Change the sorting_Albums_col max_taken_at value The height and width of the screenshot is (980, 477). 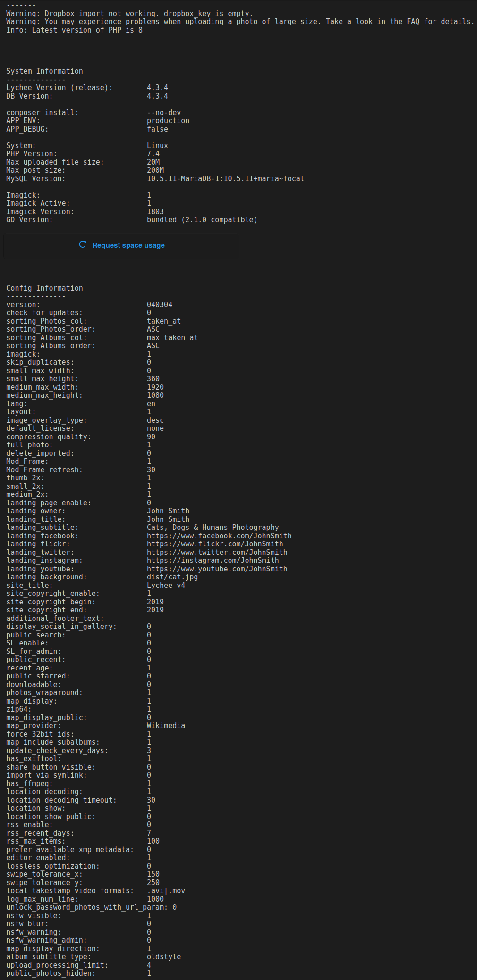coord(172,337)
